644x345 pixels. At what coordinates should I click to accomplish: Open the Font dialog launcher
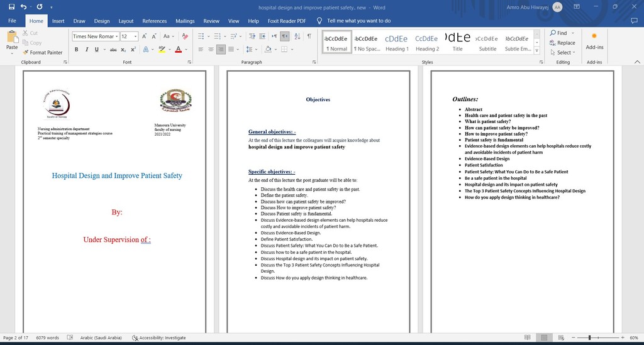click(x=189, y=62)
